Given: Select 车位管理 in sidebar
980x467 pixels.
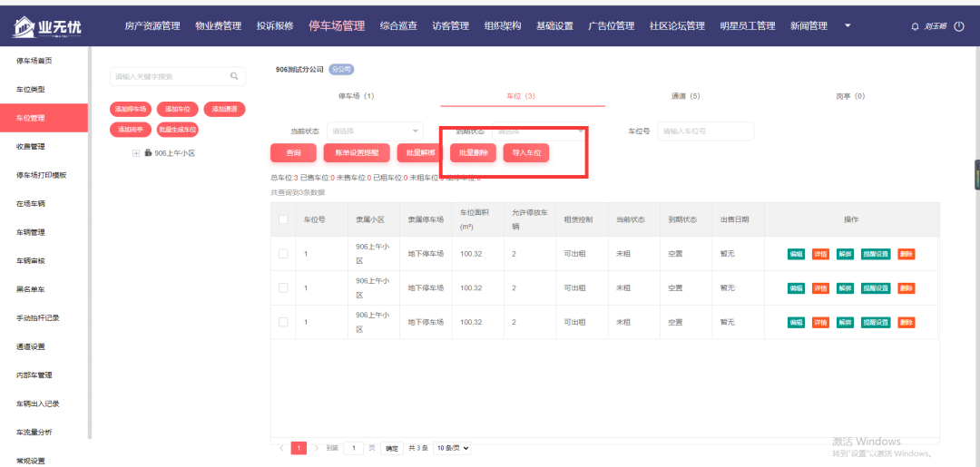Looking at the screenshot, I should click(44, 118).
